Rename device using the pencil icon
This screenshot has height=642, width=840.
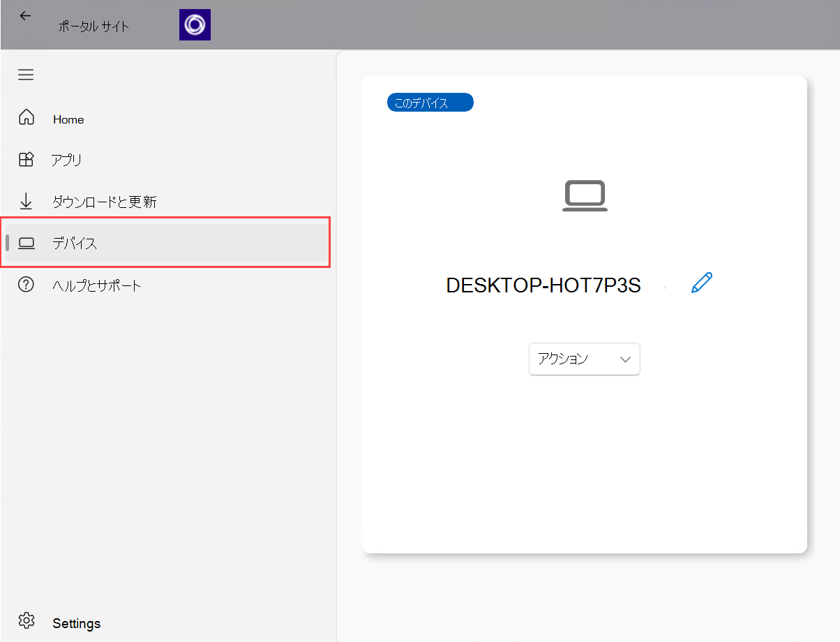701,283
